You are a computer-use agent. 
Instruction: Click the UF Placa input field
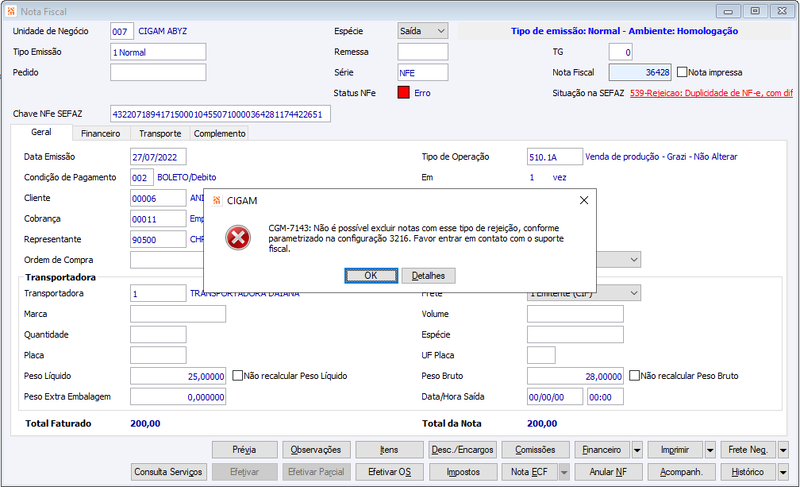(x=541, y=355)
